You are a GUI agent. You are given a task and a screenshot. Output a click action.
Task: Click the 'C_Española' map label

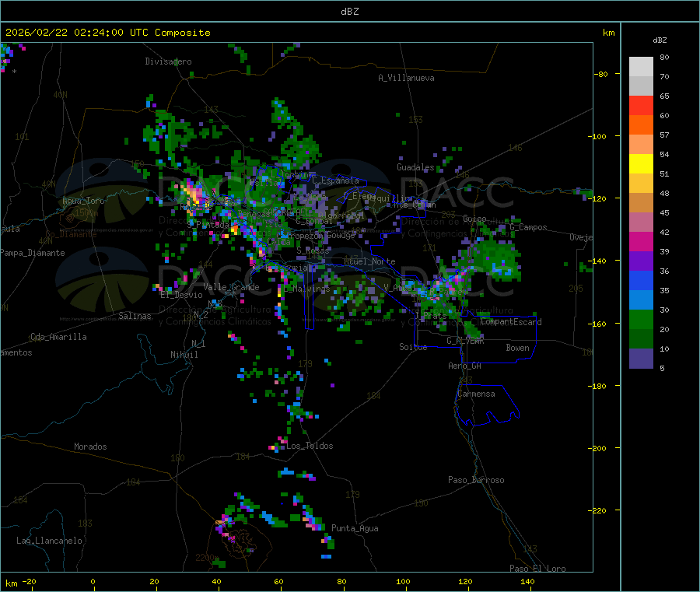coord(335,180)
